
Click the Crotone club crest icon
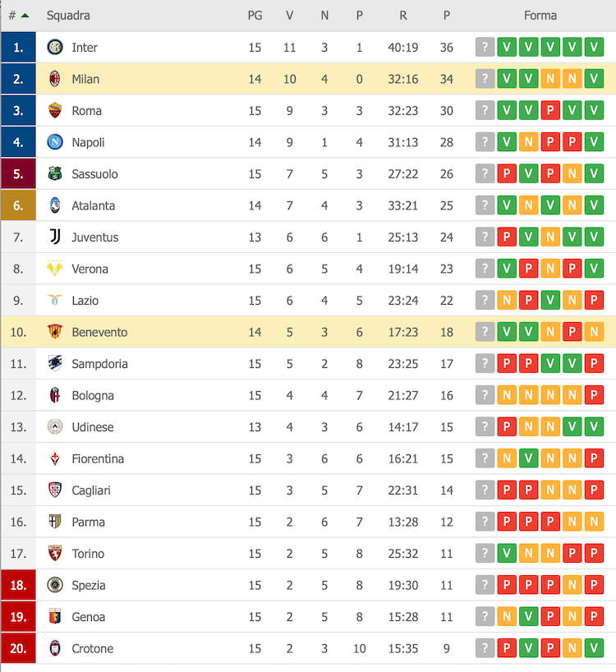click(x=55, y=648)
